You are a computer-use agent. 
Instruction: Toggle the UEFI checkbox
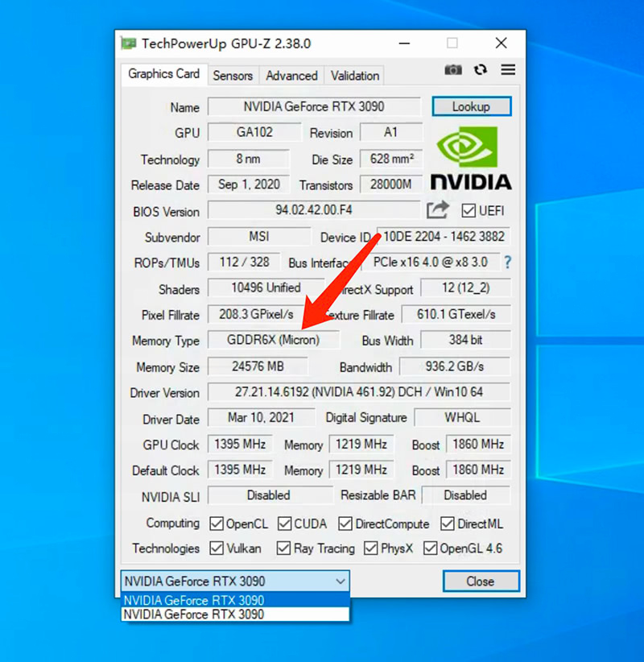469,211
